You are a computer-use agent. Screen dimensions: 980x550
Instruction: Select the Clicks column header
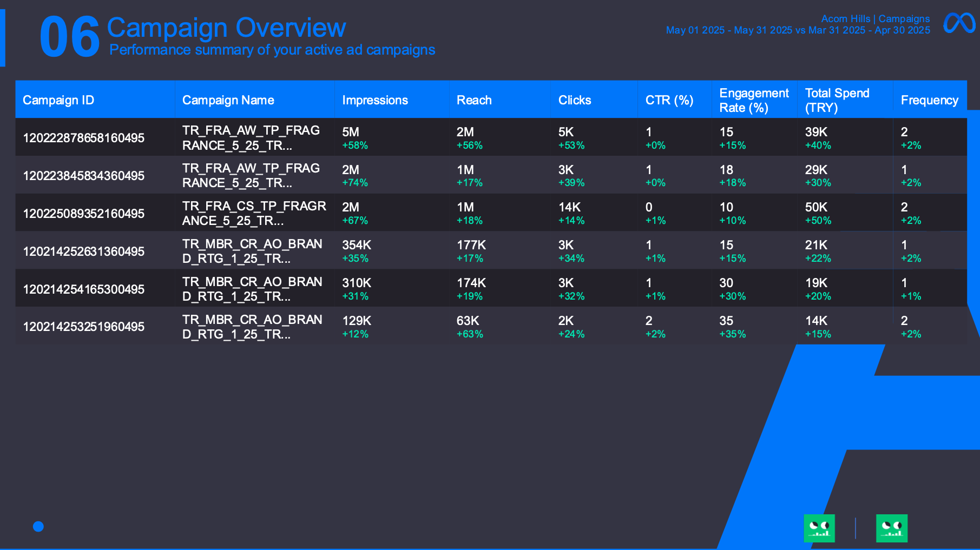594,100
